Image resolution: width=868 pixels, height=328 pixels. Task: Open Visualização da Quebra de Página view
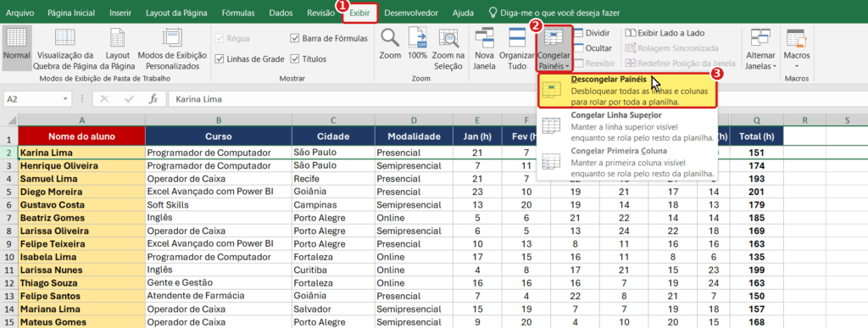64,47
